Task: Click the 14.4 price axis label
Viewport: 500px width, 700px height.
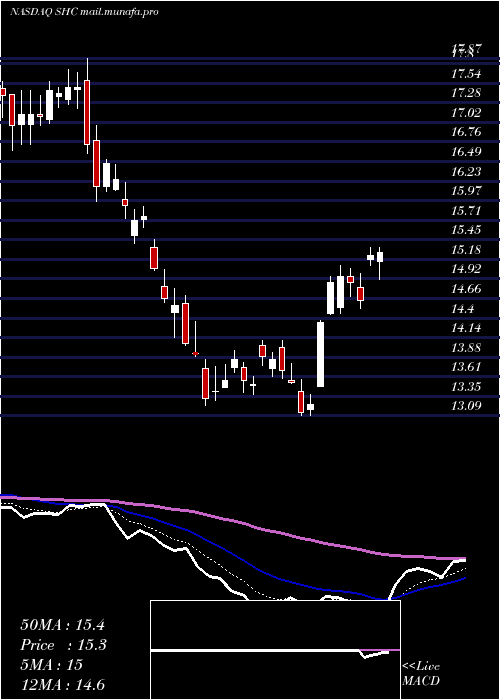Action: click(x=463, y=308)
